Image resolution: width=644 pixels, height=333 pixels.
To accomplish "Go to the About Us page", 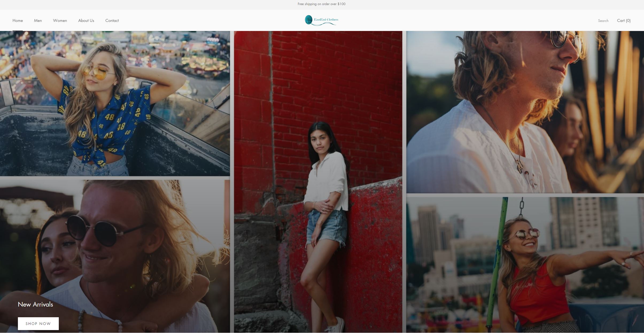I will tap(86, 21).
